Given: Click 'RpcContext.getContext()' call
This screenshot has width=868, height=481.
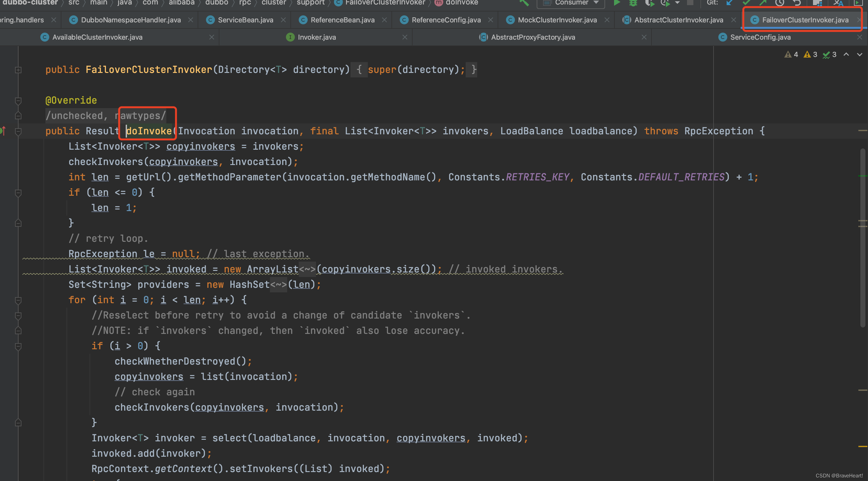Looking at the screenshot, I should click(x=157, y=469).
